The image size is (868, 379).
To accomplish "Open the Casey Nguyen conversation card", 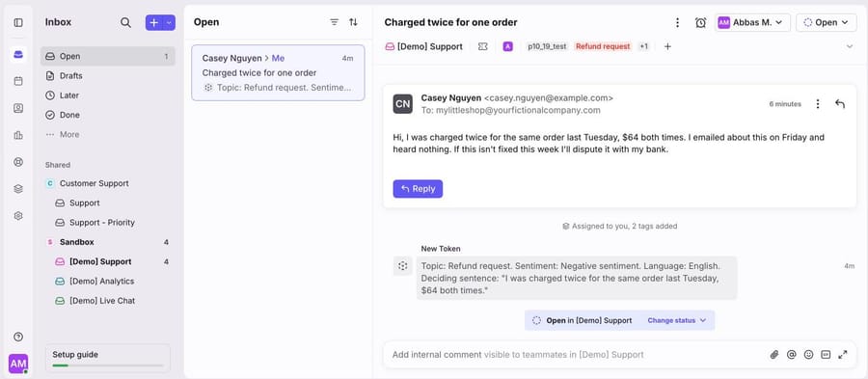I will point(278,72).
